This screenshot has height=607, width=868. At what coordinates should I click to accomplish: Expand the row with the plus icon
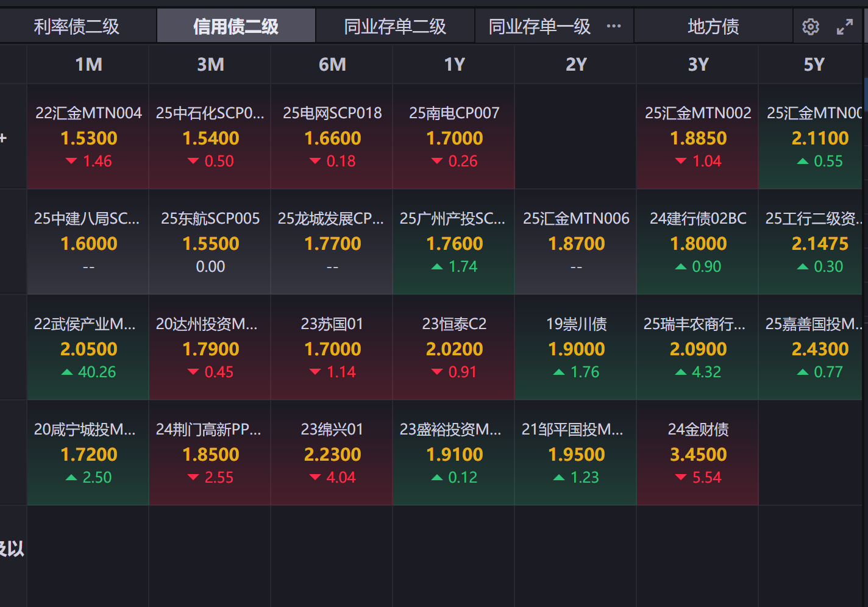(3, 138)
